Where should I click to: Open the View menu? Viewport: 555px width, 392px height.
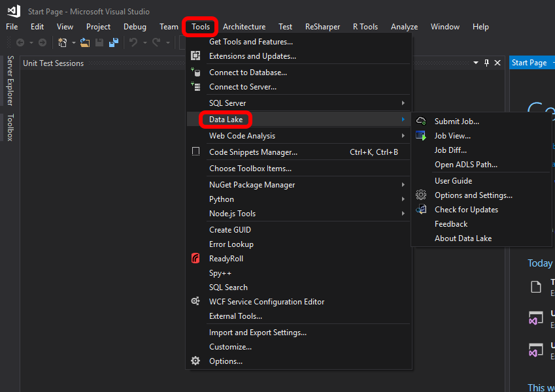click(x=65, y=27)
